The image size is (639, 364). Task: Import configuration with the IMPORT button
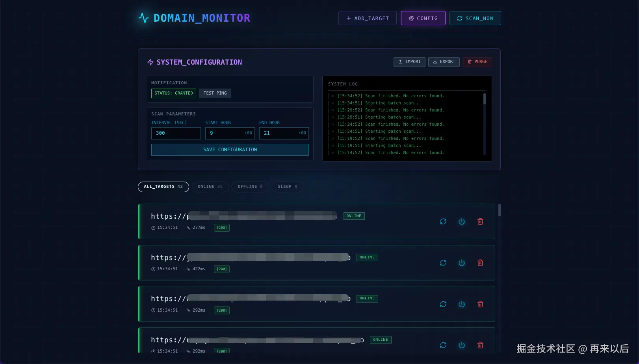point(409,62)
